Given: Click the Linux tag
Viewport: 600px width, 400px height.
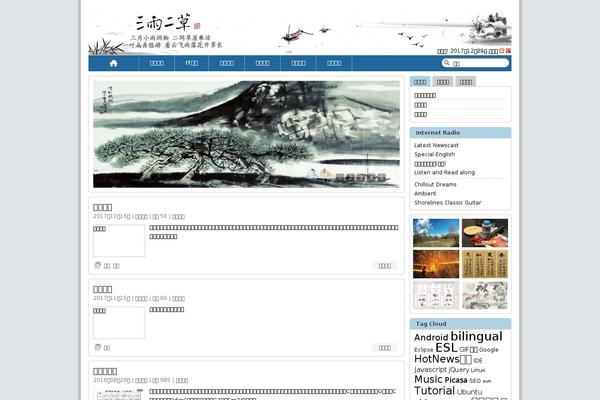Looking at the screenshot, I should (x=478, y=370).
